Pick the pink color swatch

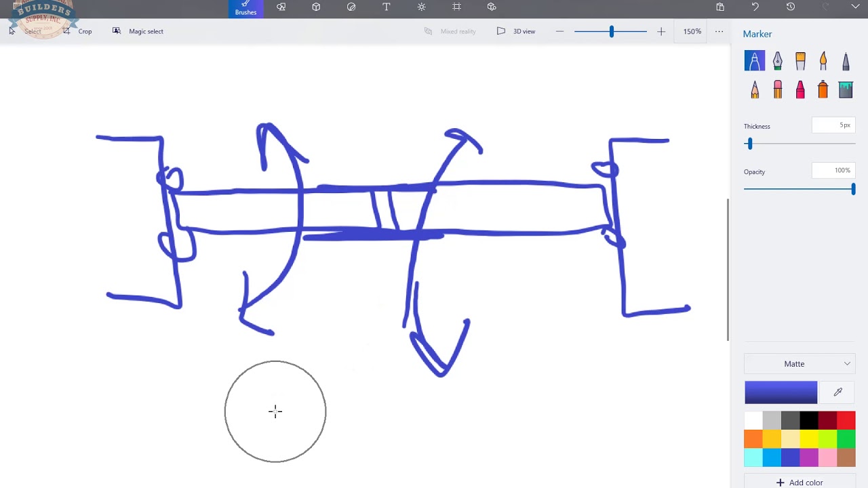(828, 457)
